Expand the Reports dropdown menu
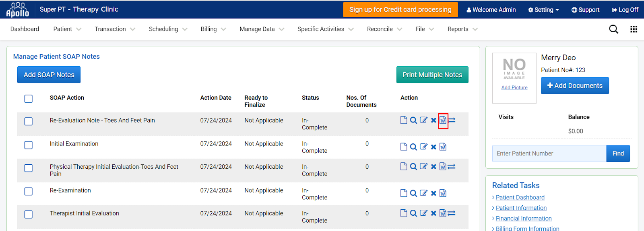The image size is (644, 231). pos(462,29)
